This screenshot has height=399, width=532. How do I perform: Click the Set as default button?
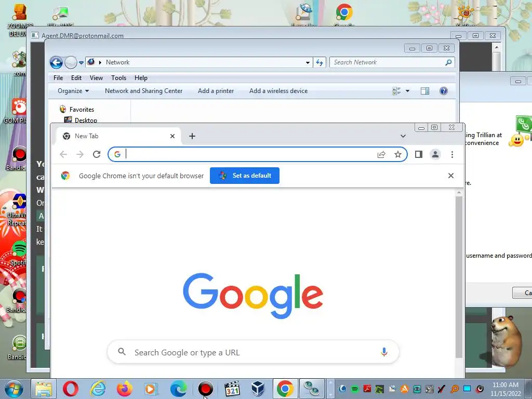click(x=245, y=176)
